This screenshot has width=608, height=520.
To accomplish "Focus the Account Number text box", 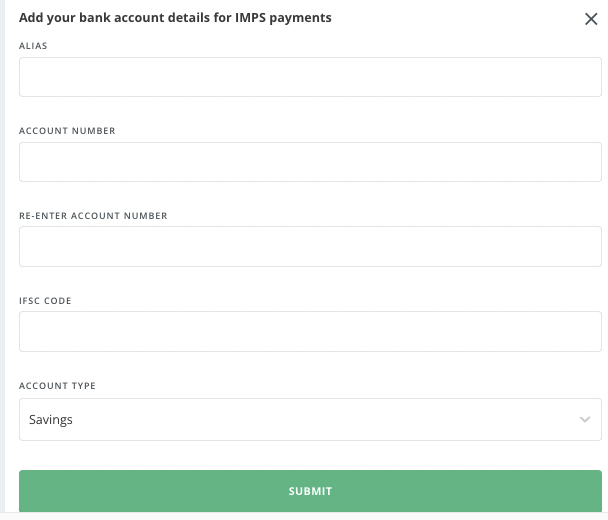I will tap(310, 162).
